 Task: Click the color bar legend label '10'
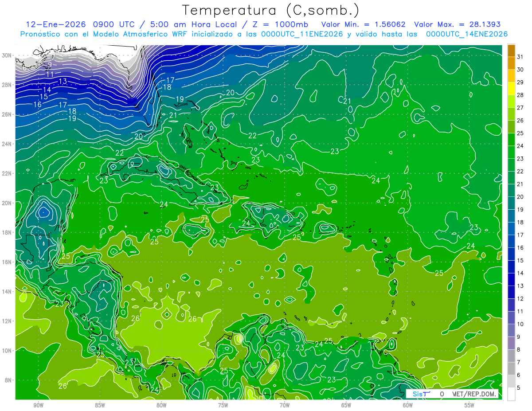[x=520, y=324]
